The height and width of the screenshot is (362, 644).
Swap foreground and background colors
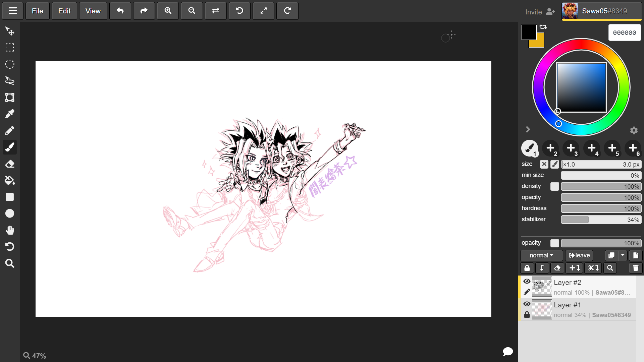pos(543,27)
